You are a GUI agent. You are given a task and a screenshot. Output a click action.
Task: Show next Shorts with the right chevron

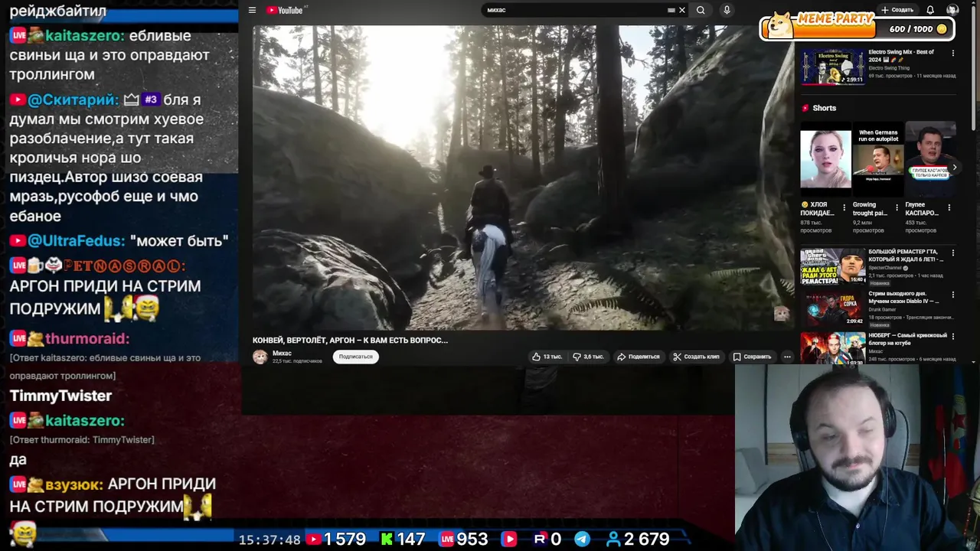tap(954, 167)
